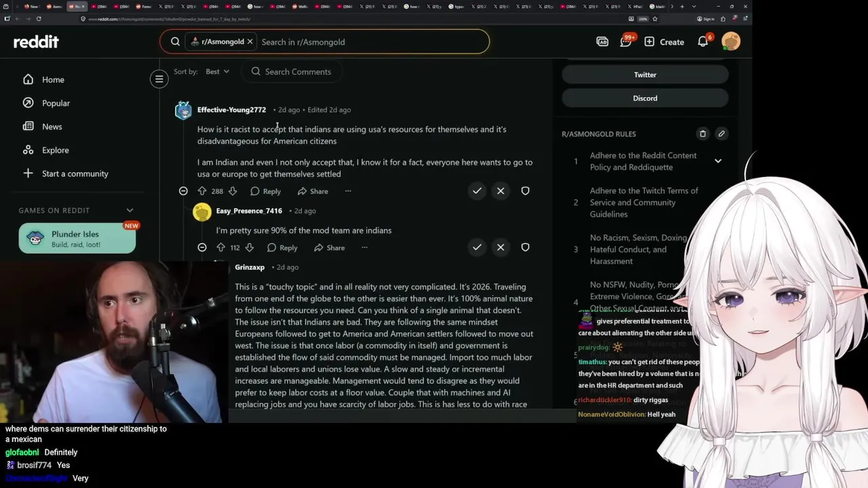Downvote the comment with 288 points
The width and height of the screenshot is (868, 488).
[x=233, y=191]
